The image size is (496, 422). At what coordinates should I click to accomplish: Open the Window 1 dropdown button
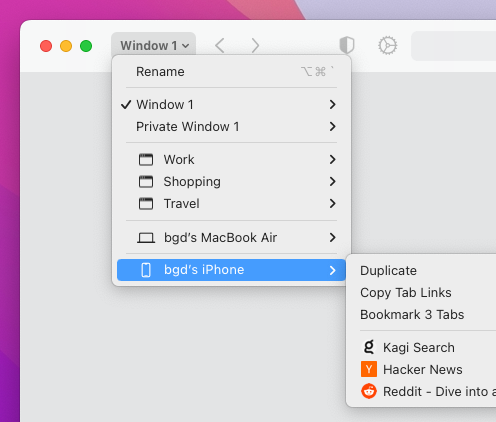(154, 45)
